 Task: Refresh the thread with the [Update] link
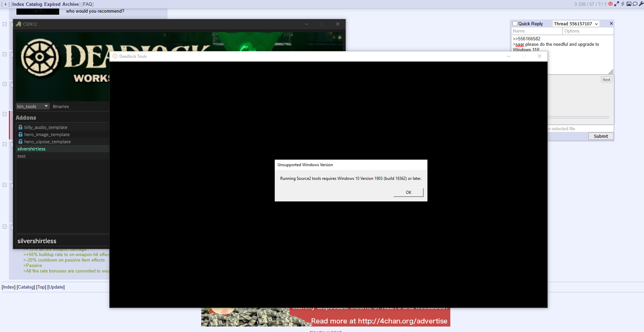pos(56,287)
